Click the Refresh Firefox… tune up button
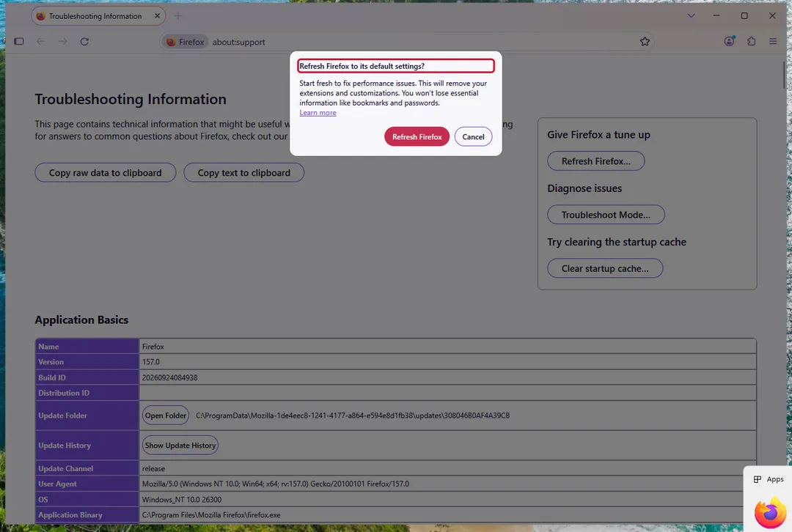This screenshot has width=792, height=532. pyautogui.click(x=596, y=161)
